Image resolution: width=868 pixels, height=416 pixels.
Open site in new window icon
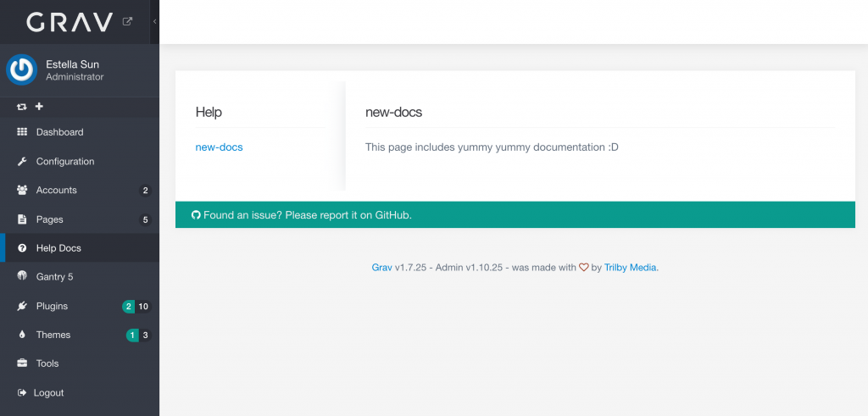(127, 21)
